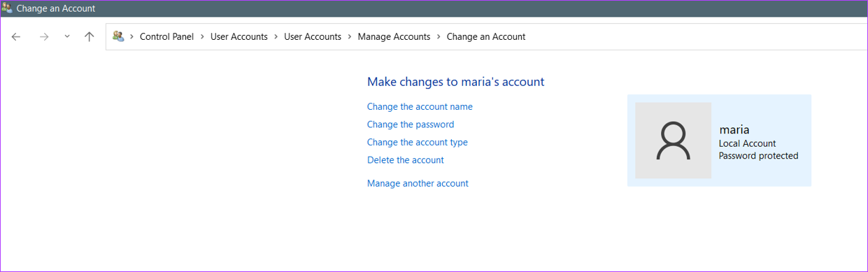Navigate to Control Panel breadcrumb

[166, 37]
